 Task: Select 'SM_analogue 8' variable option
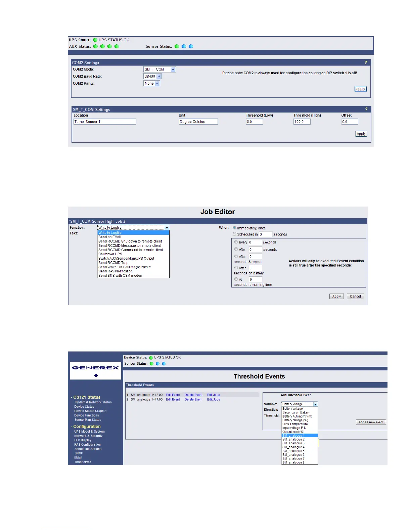(x=293, y=462)
